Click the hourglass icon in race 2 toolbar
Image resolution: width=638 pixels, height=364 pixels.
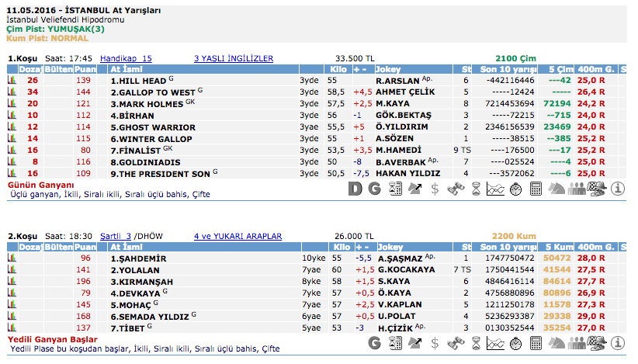point(476,344)
